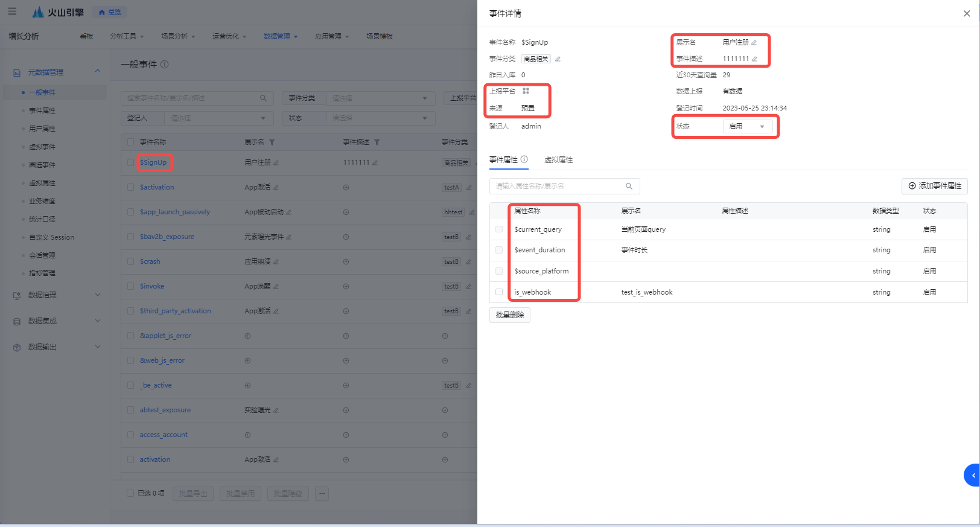Expand the 分析工具 menu dropdown
The height and width of the screenshot is (527, 980).
tap(127, 36)
